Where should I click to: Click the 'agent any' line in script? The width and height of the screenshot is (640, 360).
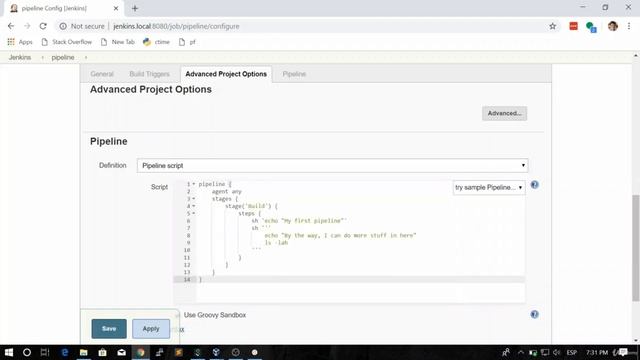point(227,191)
